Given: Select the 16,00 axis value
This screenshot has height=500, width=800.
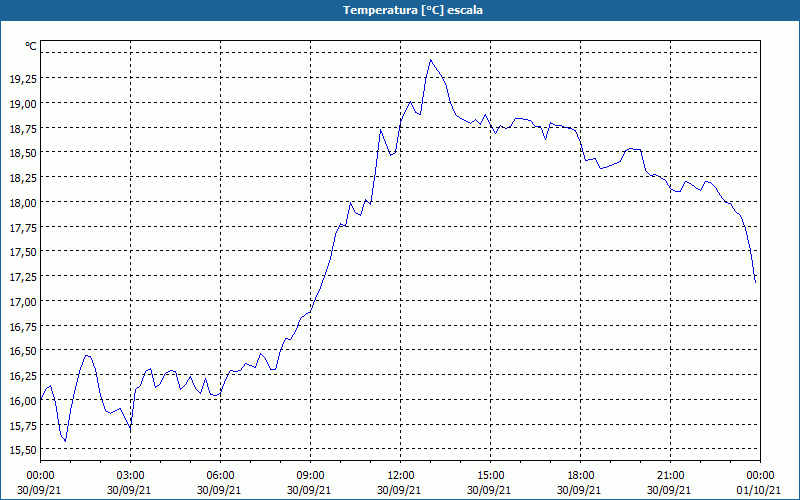Looking at the screenshot, I should point(23,401).
